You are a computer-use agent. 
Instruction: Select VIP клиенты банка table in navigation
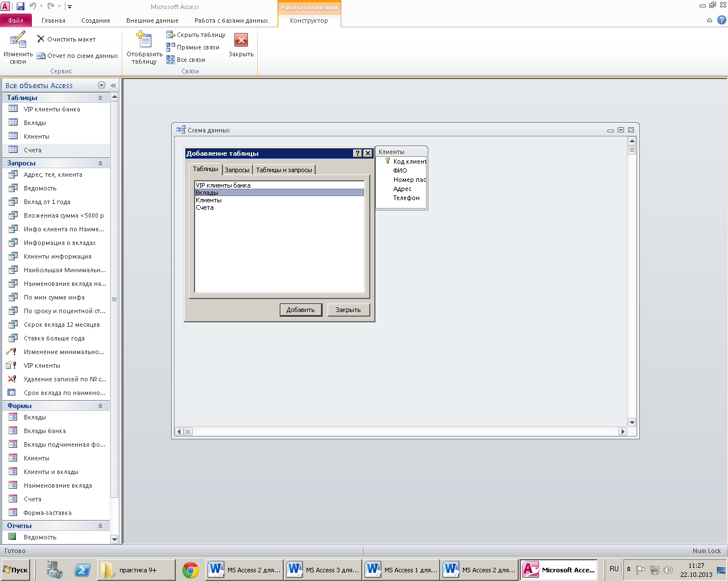(x=56, y=109)
